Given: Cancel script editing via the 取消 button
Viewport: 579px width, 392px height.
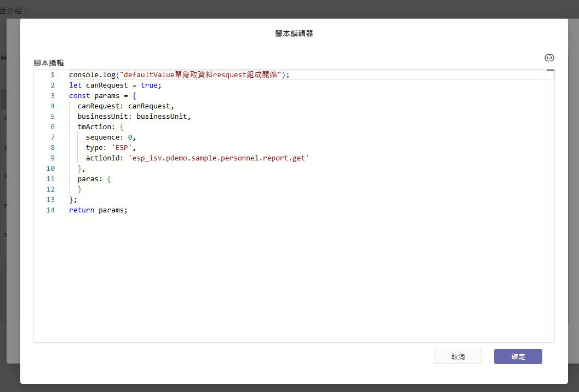Looking at the screenshot, I should 457,356.
